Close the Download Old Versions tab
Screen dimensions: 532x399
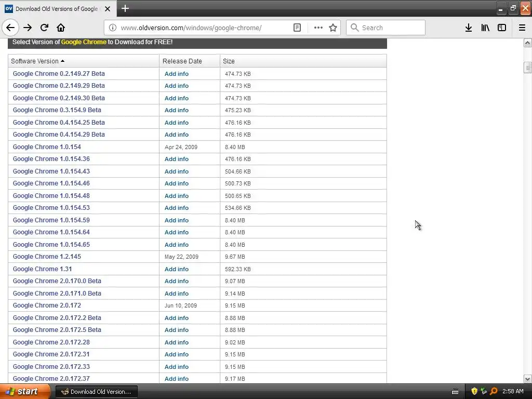click(x=108, y=9)
